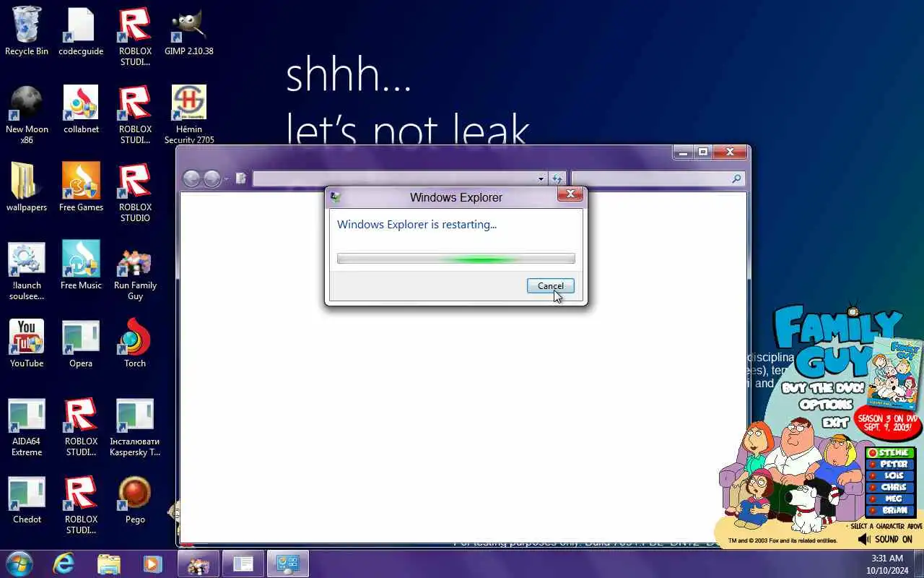Open the YouTube desktop shortcut
The width and height of the screenshot is (924, 578).
pos(27,343)
